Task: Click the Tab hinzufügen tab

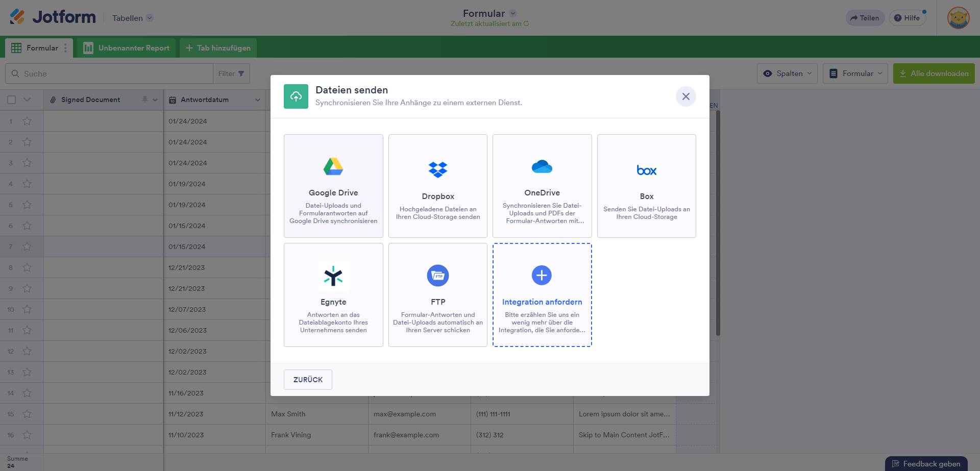Action: [218, 48]
